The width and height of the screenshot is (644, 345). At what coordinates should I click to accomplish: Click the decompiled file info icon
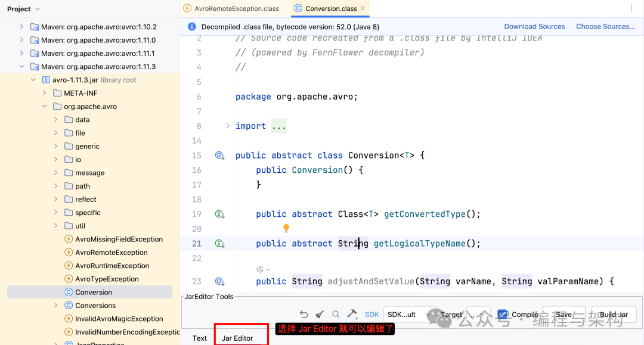192,27
